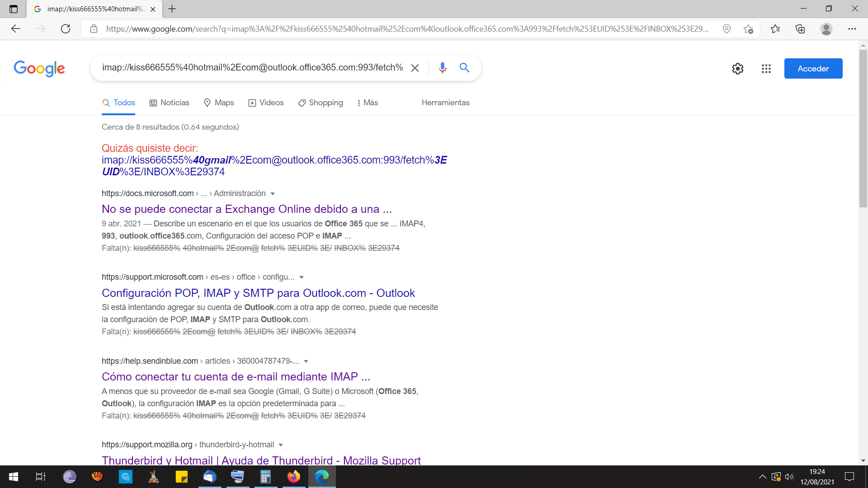
Task: Expand options arrow for help.sendinblue.com result
Action: (x=306, y=361)
